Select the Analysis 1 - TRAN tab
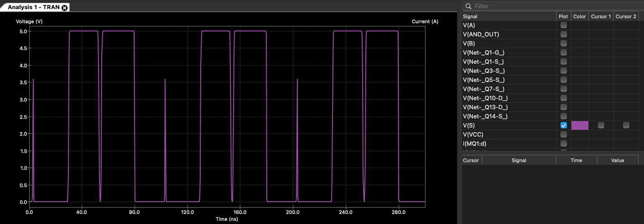This screenshot has width=644, height=224. (34, 7)
